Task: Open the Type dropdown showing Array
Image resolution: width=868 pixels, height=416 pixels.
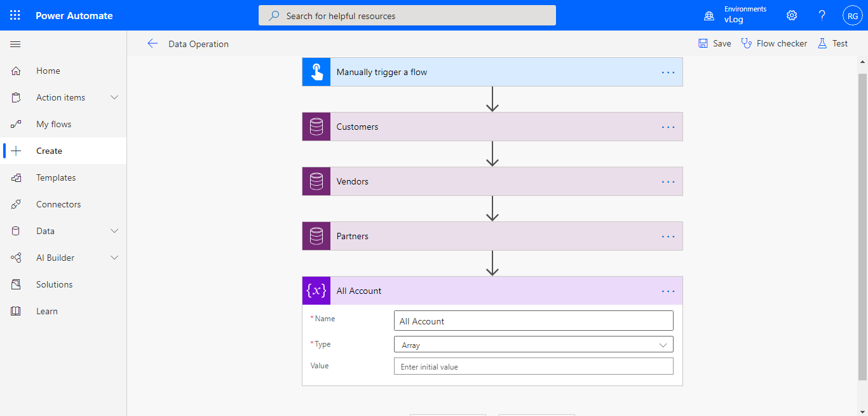Action: 534,345
